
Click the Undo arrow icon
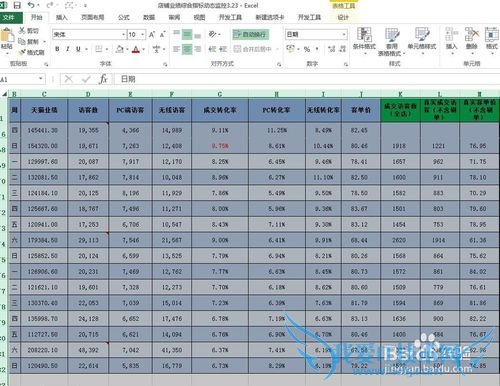31,5
